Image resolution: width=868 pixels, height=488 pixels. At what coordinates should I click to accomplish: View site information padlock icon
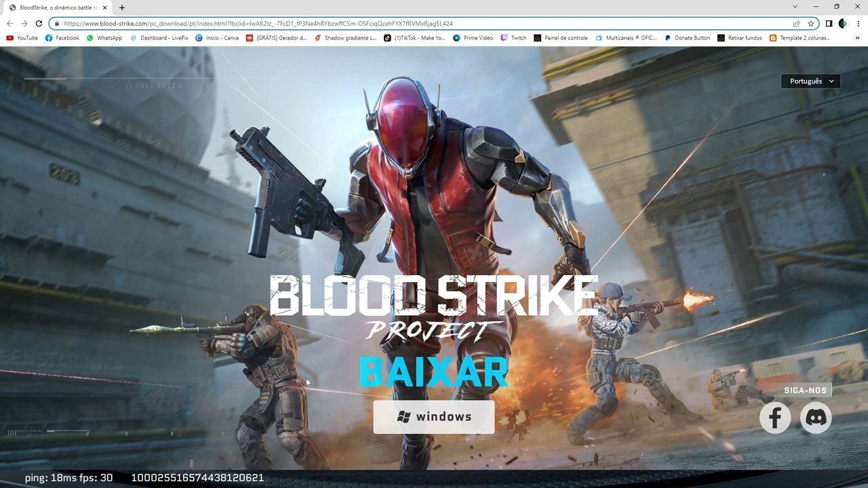[x=57, y=24]
